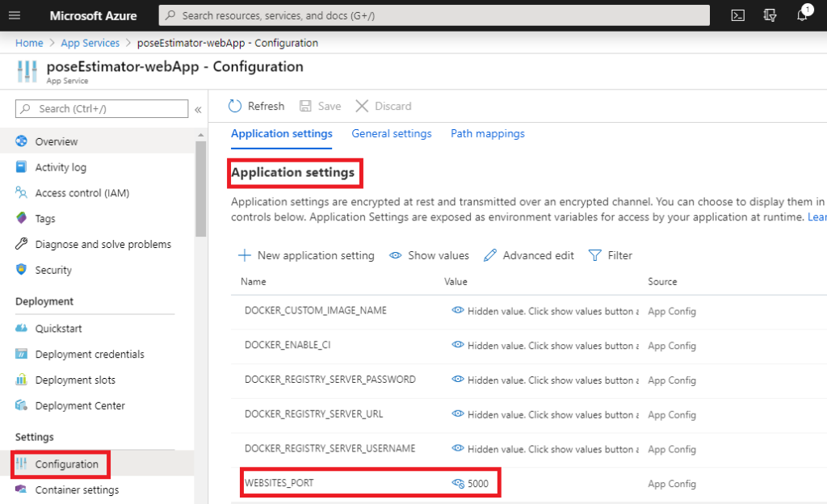The image size is (827, 504).
Task: Open Advanced edit for settings
Action: click(528, 255)
